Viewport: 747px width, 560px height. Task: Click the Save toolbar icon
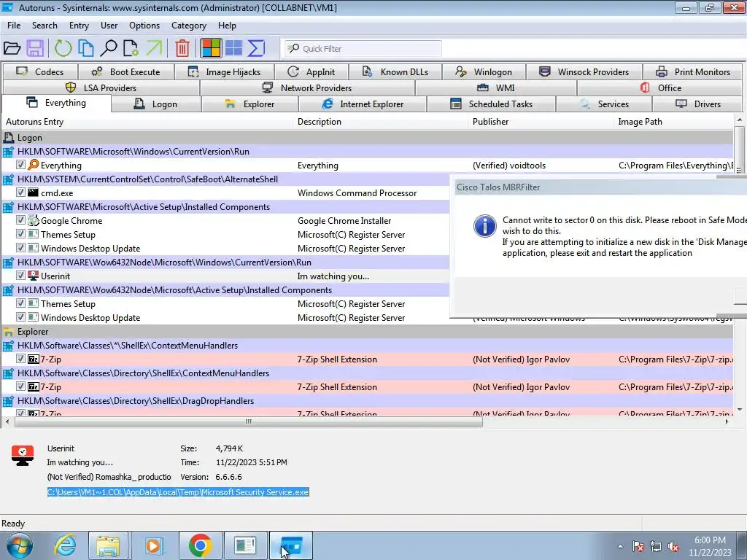35,48
